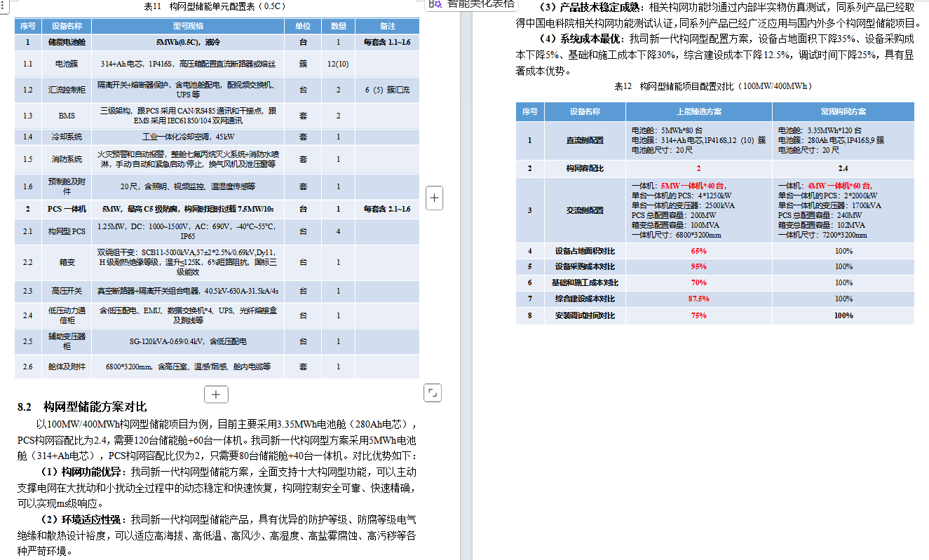This screenshot has height=560, width=929.
Task: Click the 工业一体化冷却空调, 45kW cell
Action: [188, 137]
